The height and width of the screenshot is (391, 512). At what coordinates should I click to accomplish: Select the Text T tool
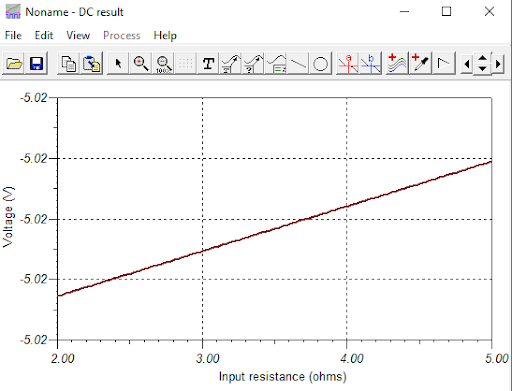point(208,63)
